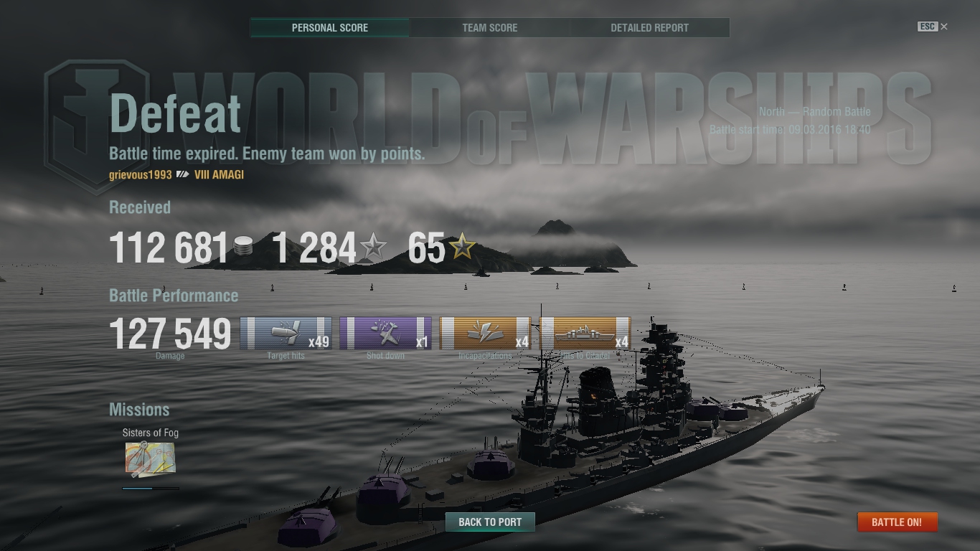This screenshot has height=551, width=980.
Task: Click the grey experience star icon
Action: click(x=373, y=248)
